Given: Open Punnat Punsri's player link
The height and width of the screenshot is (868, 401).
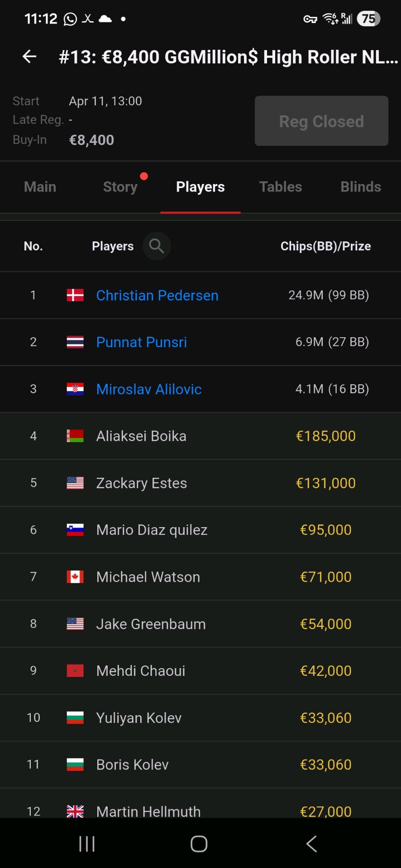Looking at the screenshot, I should 141,342.
